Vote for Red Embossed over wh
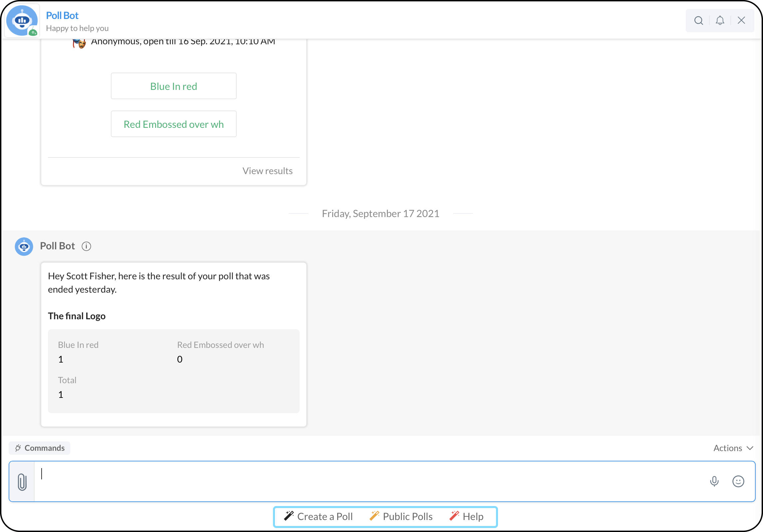The height and width of the screenshot is (532, 763). (173, 124)
